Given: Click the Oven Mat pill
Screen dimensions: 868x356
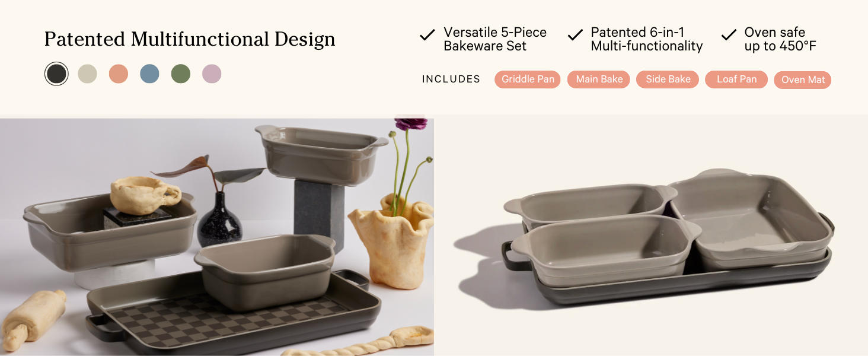Looking at the screenshot, I should [x=803, y=80].
